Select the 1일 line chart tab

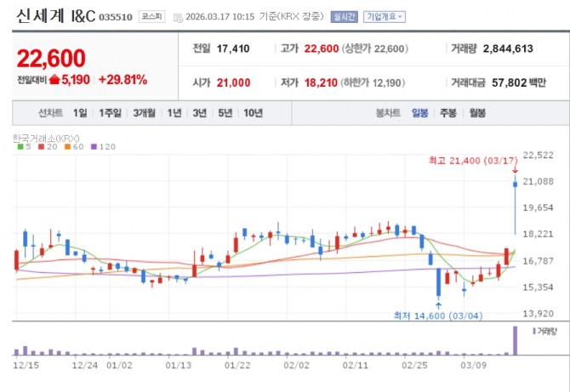coord(80,113)
